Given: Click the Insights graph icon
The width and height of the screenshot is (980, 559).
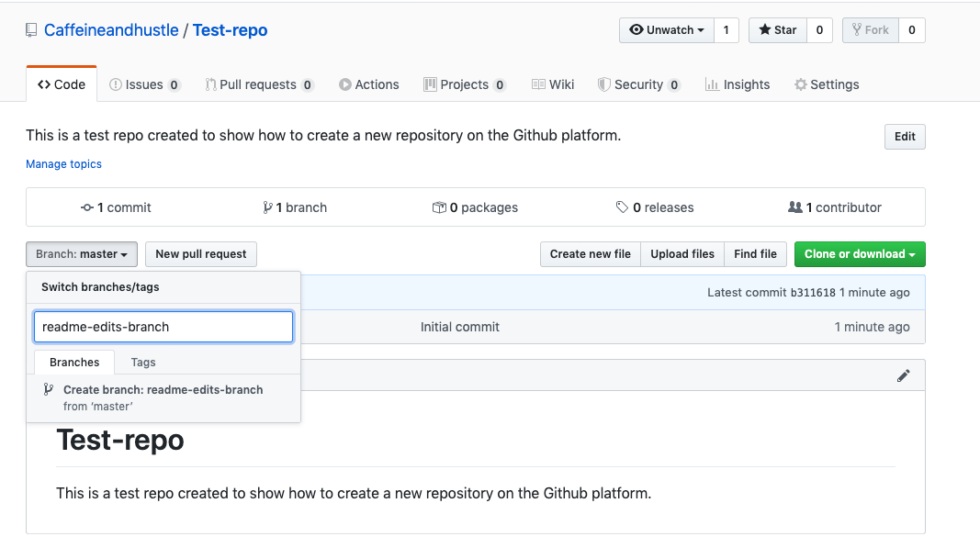Looking at the screenshot, I should point(712,84).
